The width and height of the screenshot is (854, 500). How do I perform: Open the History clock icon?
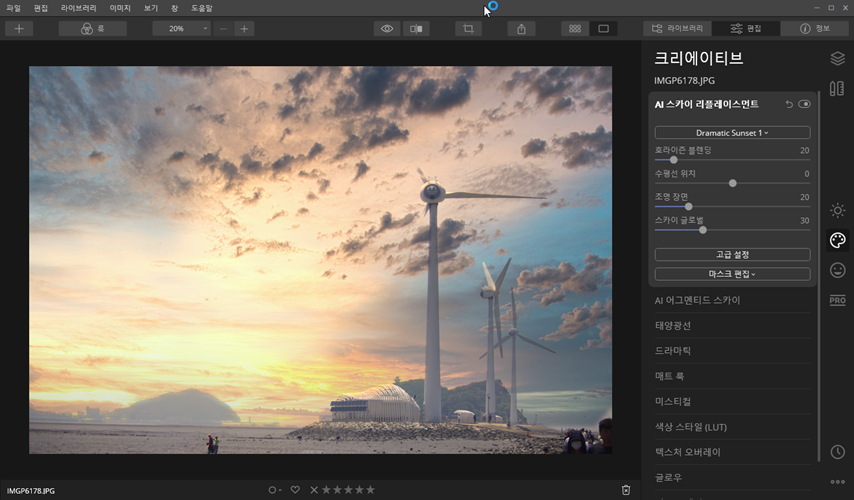[x=837, y=452]
